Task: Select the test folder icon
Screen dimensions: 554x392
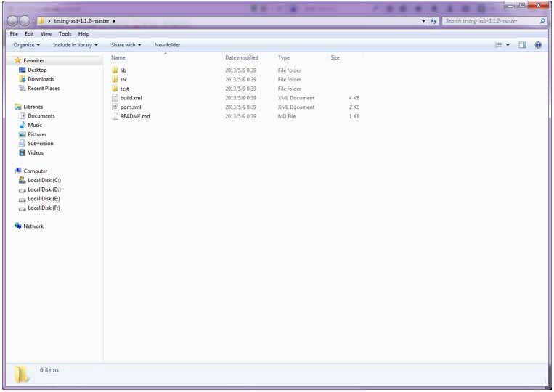Action: [x=115, y=89]
